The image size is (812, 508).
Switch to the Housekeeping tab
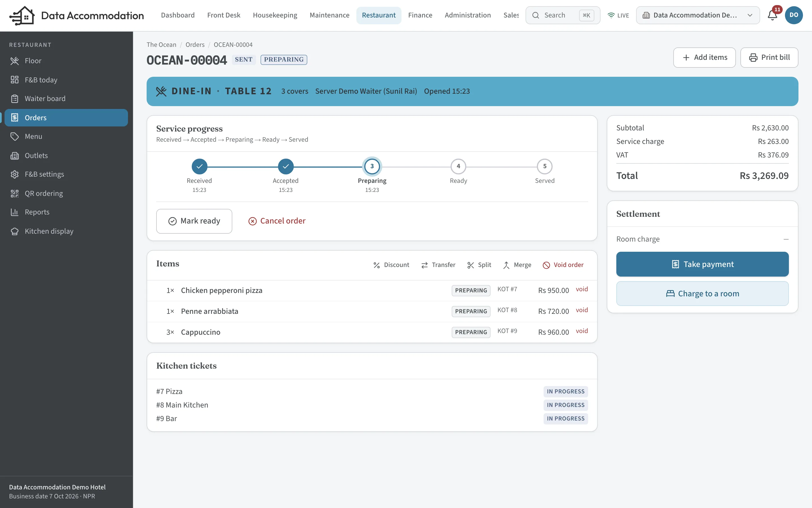(x=275, y=15)
